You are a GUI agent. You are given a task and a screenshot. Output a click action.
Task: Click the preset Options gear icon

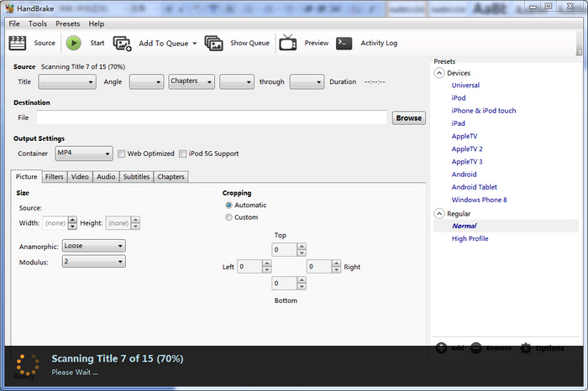[x=526, y=348]
